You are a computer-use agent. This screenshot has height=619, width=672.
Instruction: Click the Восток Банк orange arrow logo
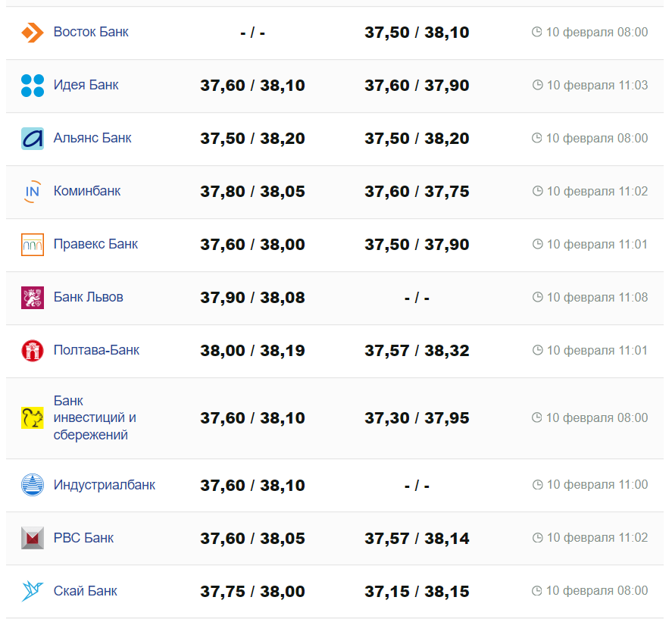33,33
